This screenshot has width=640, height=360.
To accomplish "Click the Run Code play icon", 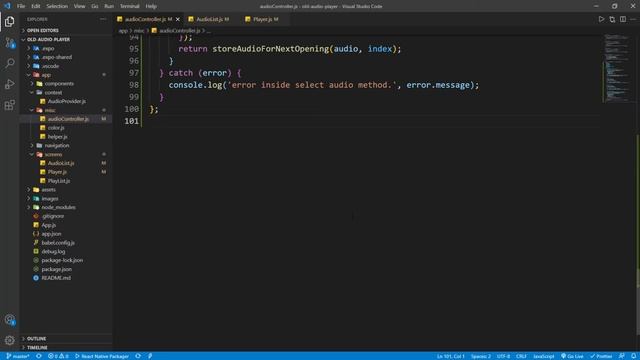I will [601, 19].
